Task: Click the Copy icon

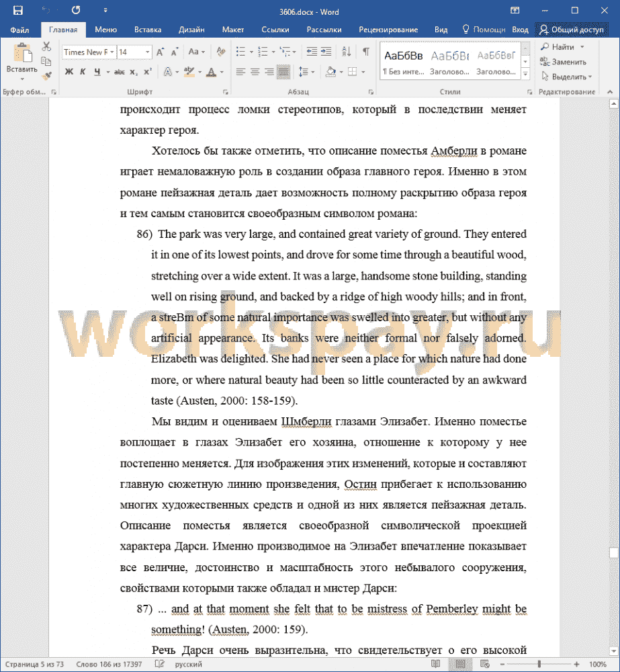Action: 46,61
